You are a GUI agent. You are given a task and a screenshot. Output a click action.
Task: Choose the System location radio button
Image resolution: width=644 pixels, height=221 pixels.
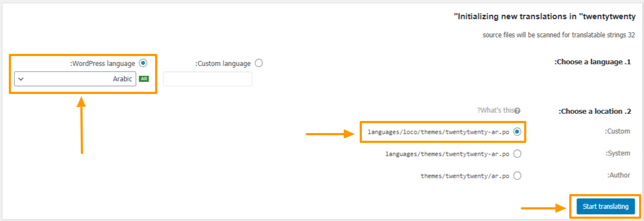pos(517,154)
